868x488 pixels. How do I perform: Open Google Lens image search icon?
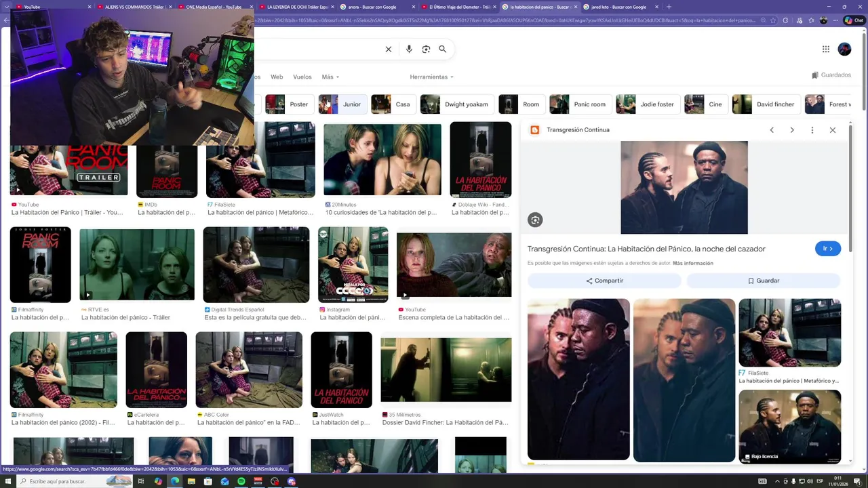tap(426, 49)
